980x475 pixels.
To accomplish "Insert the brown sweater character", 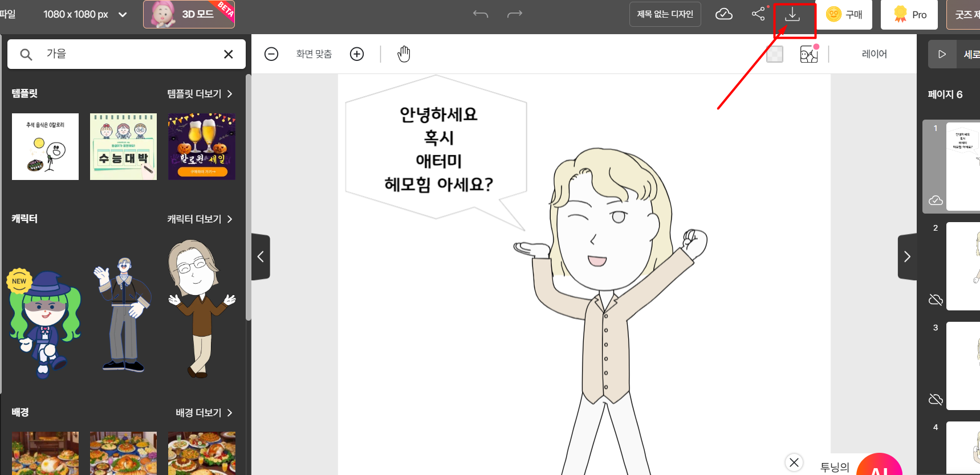I will (201, 309).
